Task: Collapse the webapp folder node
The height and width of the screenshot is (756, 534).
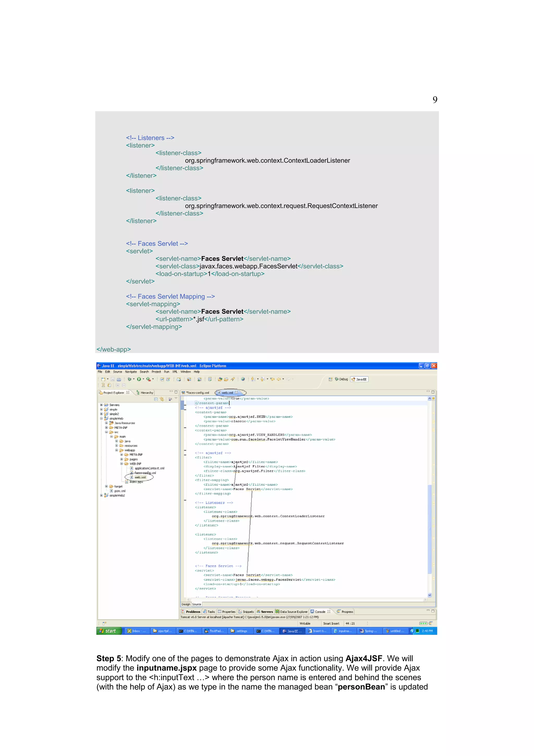Action: tap(117, 450)
